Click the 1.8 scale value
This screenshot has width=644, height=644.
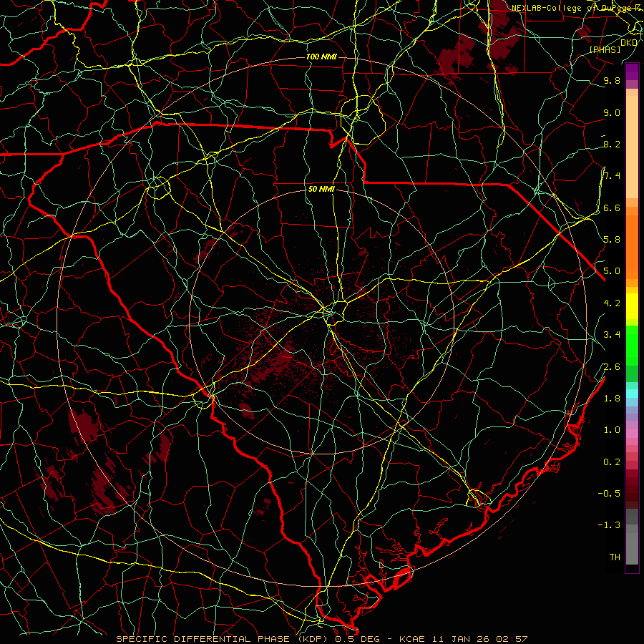(612, 399)
